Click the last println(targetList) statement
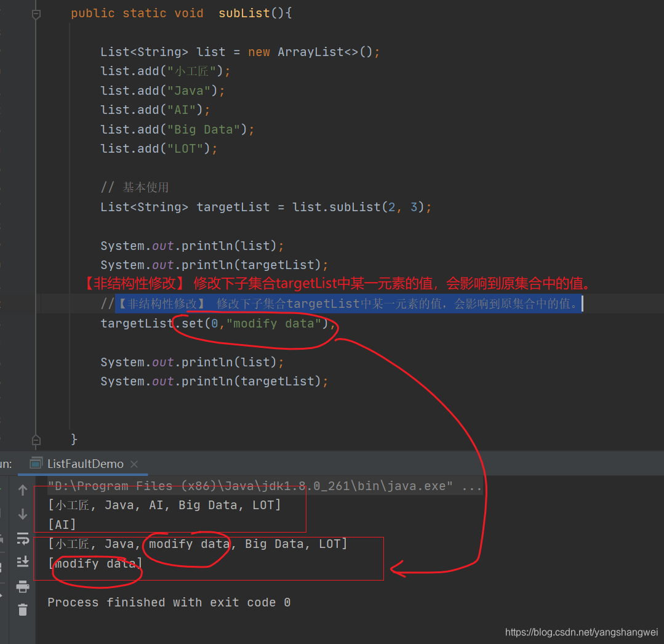Viewport: 664px width, 644px height. point(214,381)
